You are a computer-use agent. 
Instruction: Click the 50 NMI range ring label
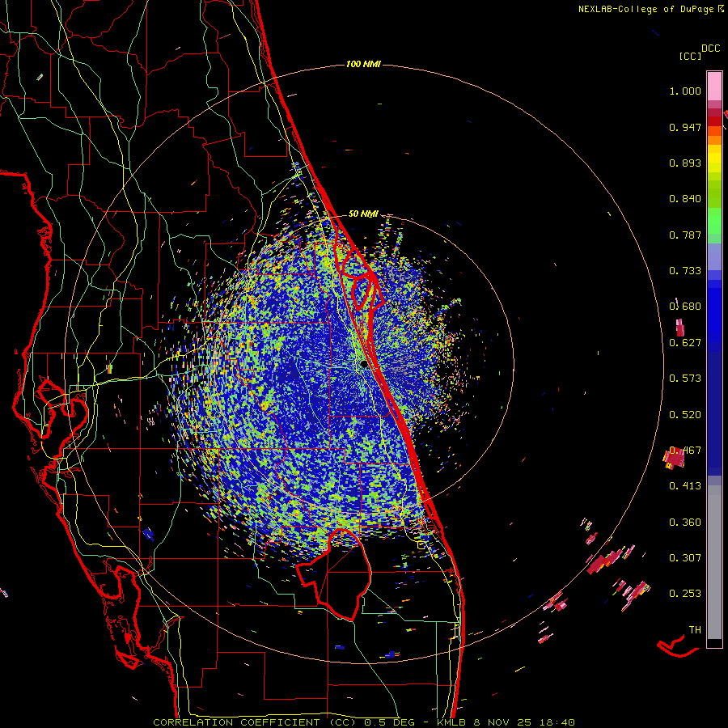click(x=363, y=214)
